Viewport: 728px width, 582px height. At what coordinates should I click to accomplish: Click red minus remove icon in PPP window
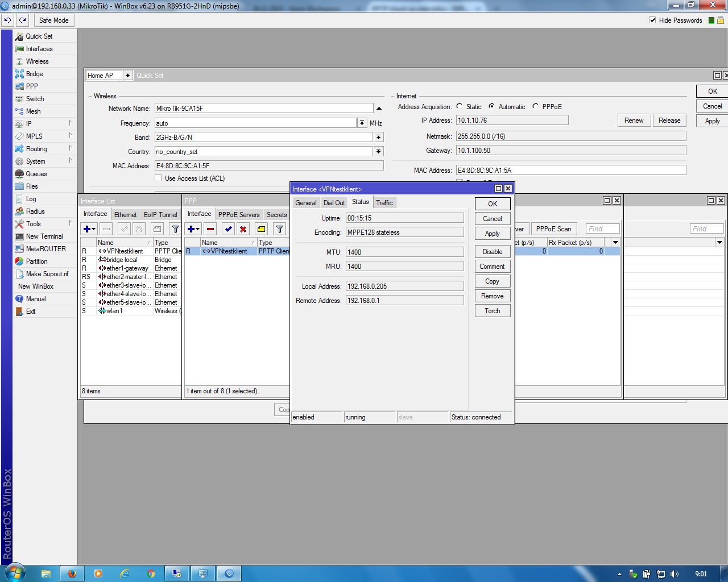pyautogui.click(x=210, y=229)
